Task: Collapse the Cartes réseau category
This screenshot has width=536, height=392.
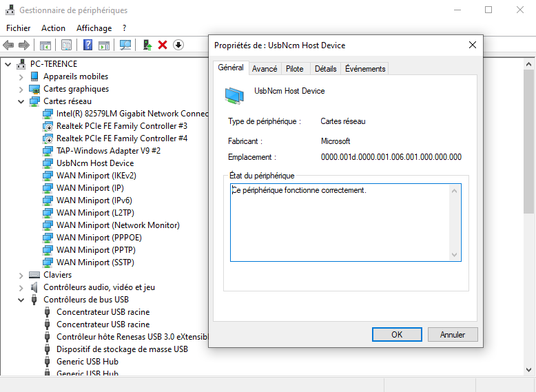Action: [21, 101]
